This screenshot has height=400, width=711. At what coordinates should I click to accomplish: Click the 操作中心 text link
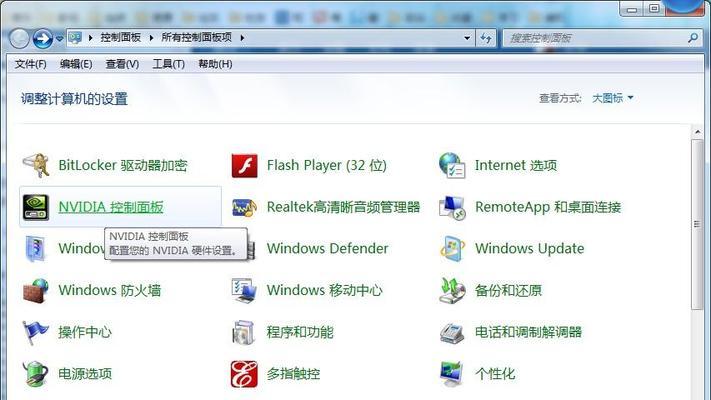[x=85, y=332]
